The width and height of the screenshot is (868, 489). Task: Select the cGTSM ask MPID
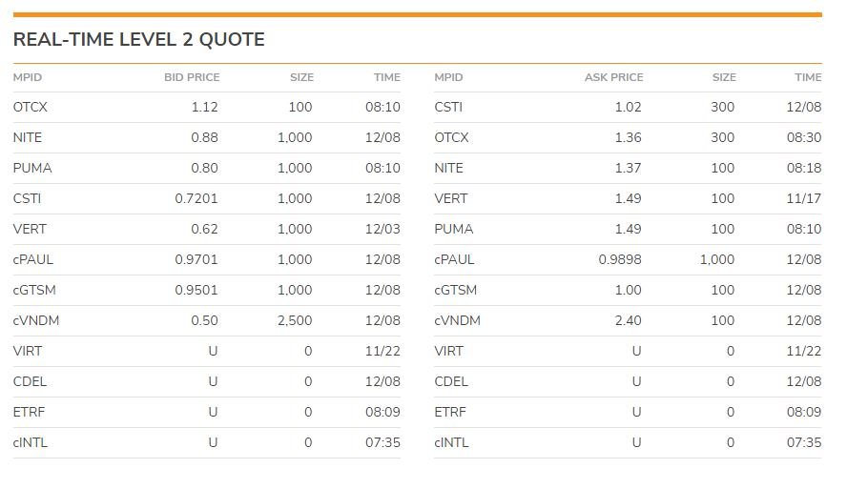click(x=455, y=290)
